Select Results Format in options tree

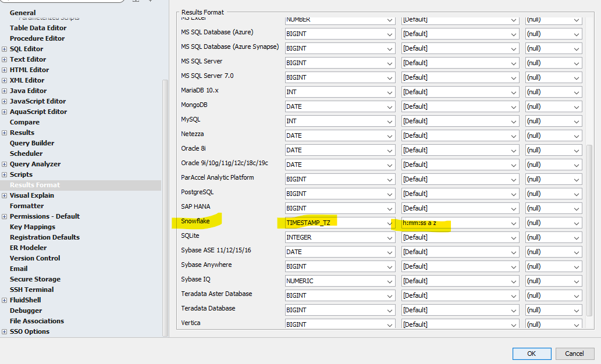pyautogui.click(x=35, y=185)
